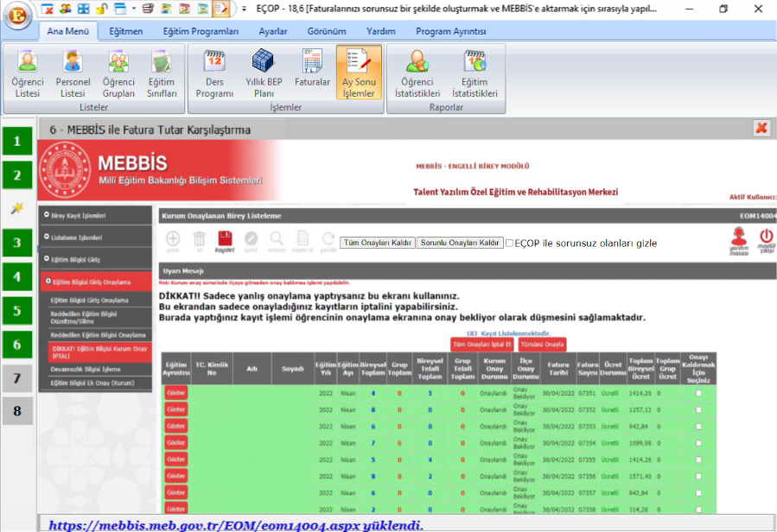Open Customize Quick Access Toolbar arrow
The image size is (777, 532).
point(244,9)
